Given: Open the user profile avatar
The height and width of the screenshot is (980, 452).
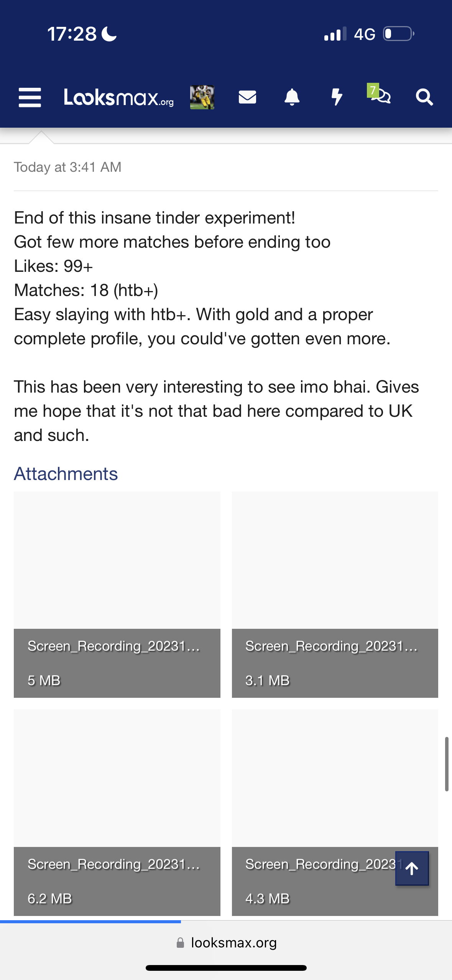Looking at the screenshot, I should point(202,97).
